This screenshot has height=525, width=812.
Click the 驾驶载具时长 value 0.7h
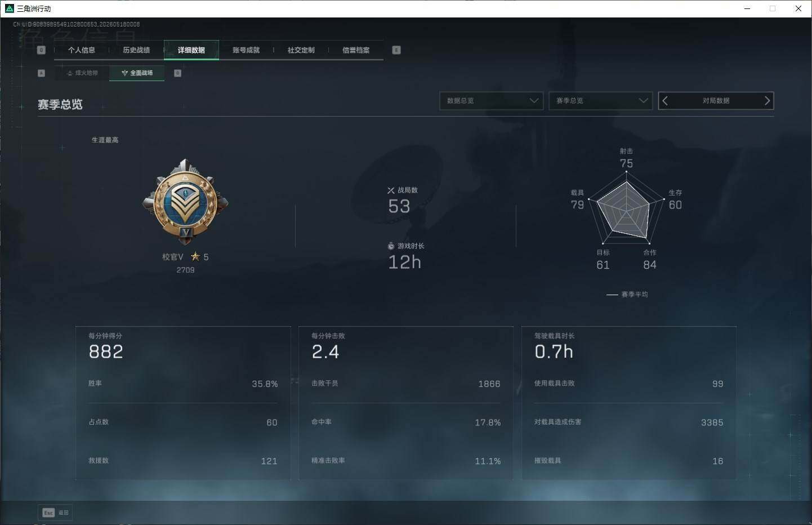(x=554, y=352)
